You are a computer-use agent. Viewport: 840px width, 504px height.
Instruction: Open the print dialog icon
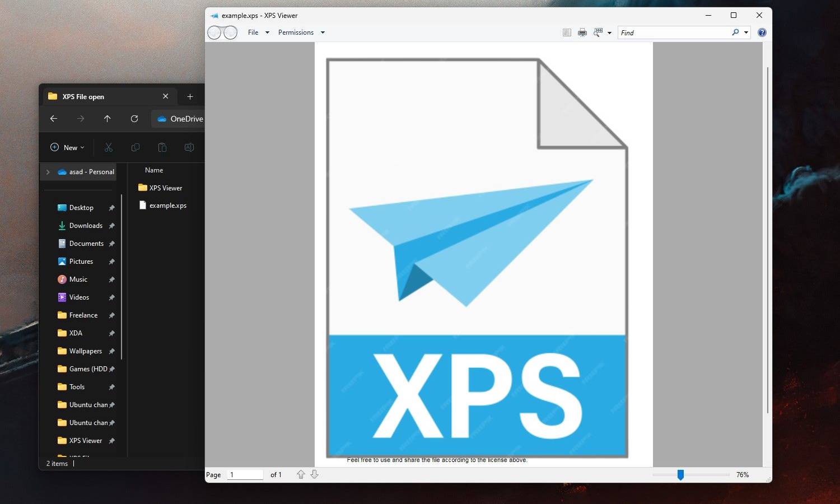pos(582,32)
